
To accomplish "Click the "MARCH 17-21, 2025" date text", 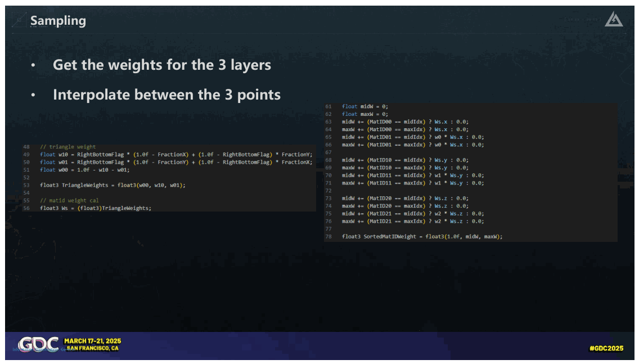I will point(92,341).
